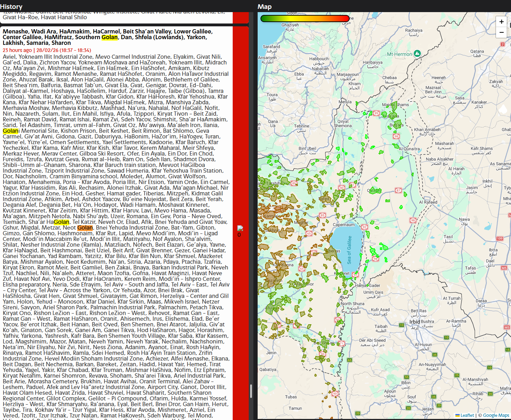This screenshot has height=420, width=511.
Task: Open the Google Maps attribution link
Action: tap(496, 415)
